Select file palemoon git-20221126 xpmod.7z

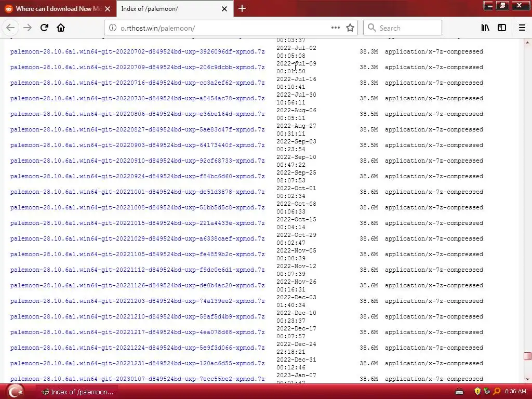[137, 286]
